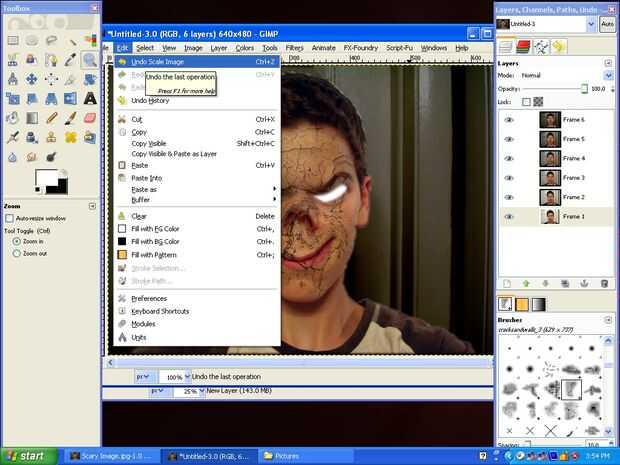Open the Script-Fu menu

[x=399, y=48]
